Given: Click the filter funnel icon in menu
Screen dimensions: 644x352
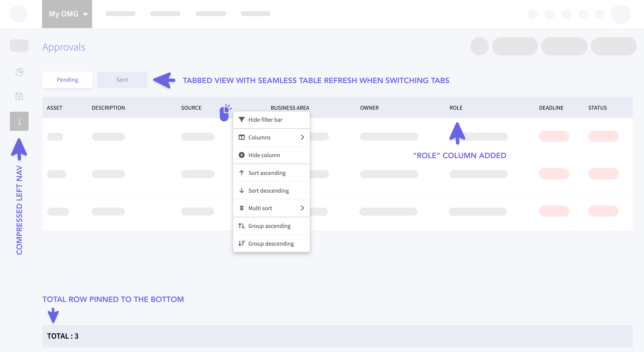Looking at the screenshot, I should point(241,120).
